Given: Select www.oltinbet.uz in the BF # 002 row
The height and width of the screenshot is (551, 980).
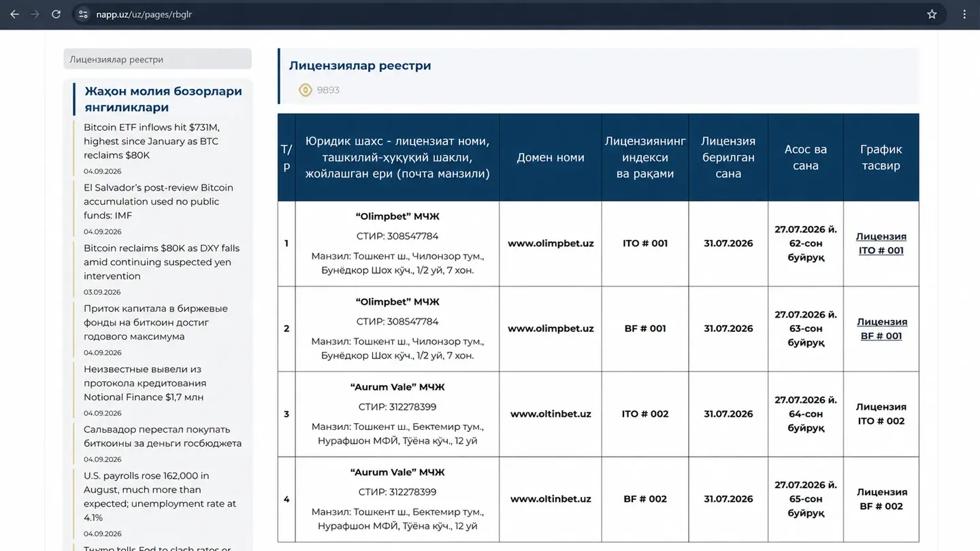Looking at the screenshot, I should [551, 499].
